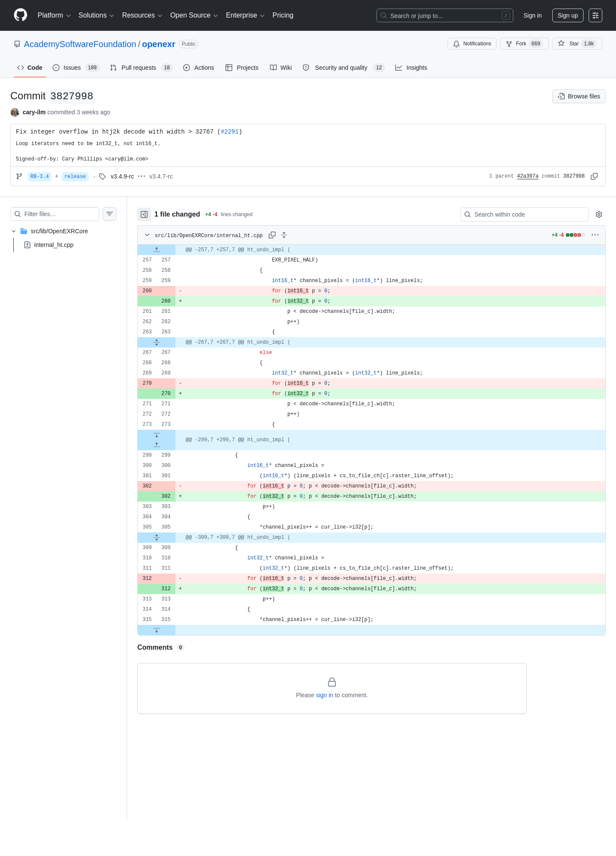Open the file filter options button
The width and height of the screenshot is (616, 856).
(x=110, y=214)
